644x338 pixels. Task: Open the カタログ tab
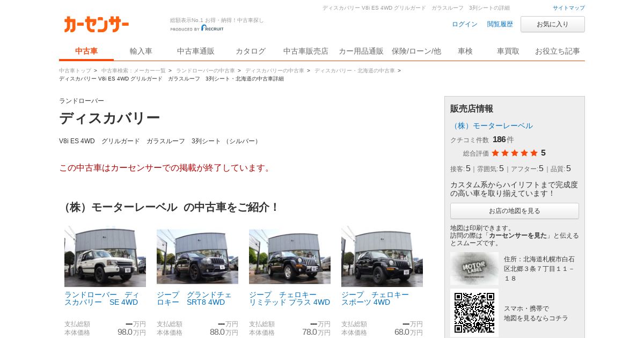[251, 52]
